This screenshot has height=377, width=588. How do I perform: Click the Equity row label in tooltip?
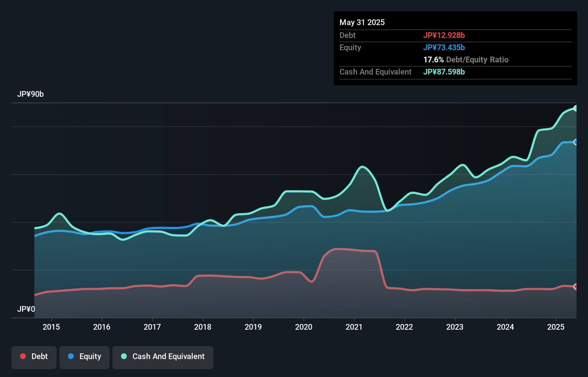(350, 47)
